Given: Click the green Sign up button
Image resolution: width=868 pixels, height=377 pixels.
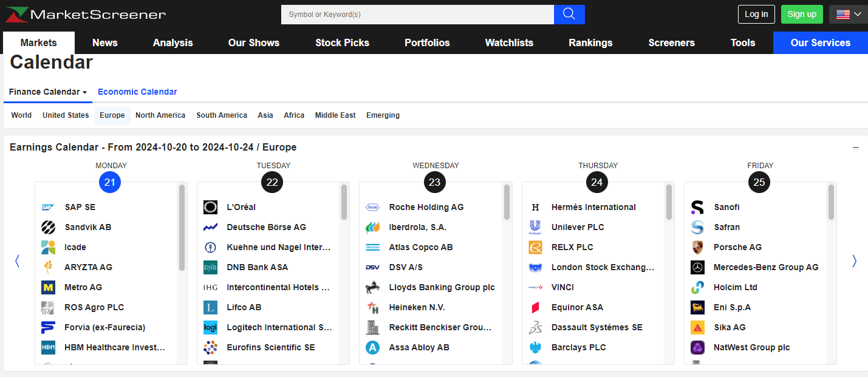Looking at the screenshot, I should click(x=802, y=14).
